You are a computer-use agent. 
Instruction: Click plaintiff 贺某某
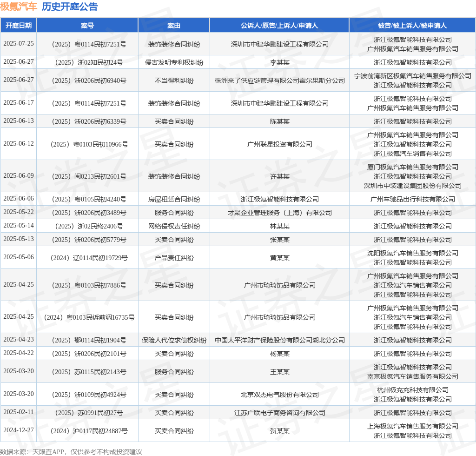(279, 431)
